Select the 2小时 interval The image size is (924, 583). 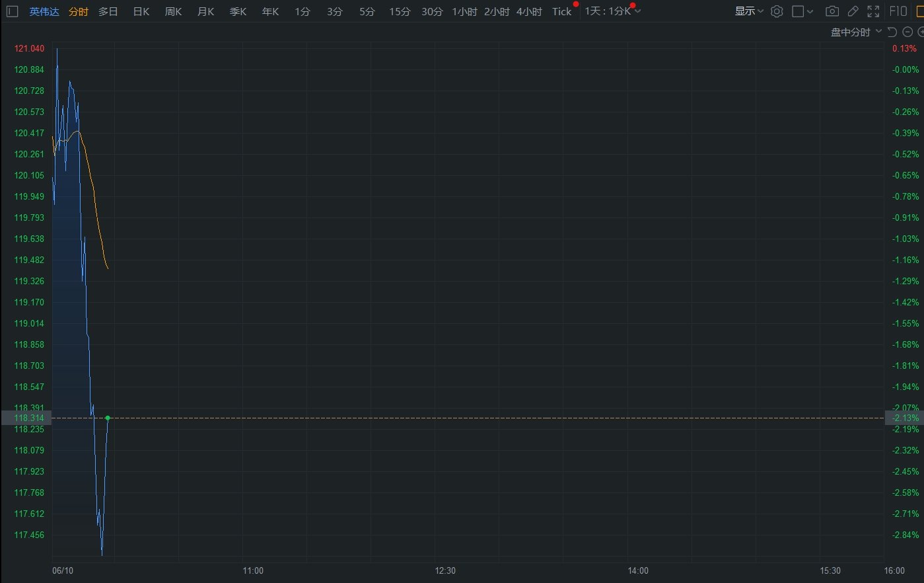click(x=497, y=11)
